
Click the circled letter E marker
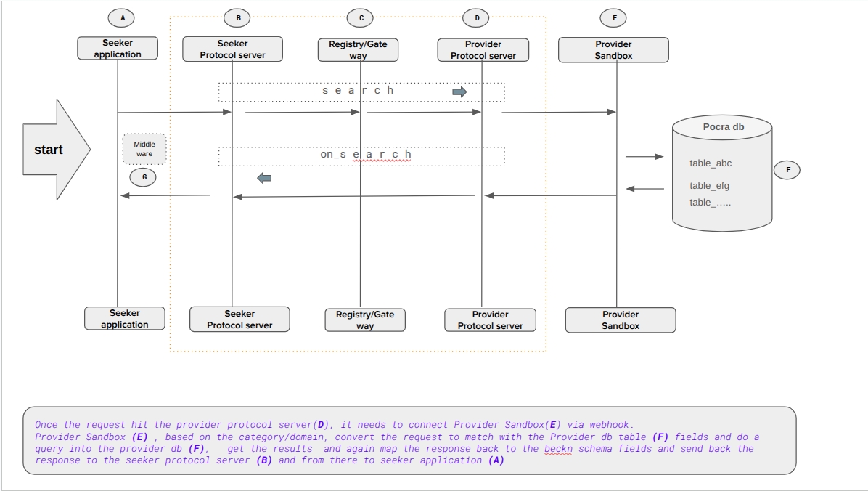614,18
